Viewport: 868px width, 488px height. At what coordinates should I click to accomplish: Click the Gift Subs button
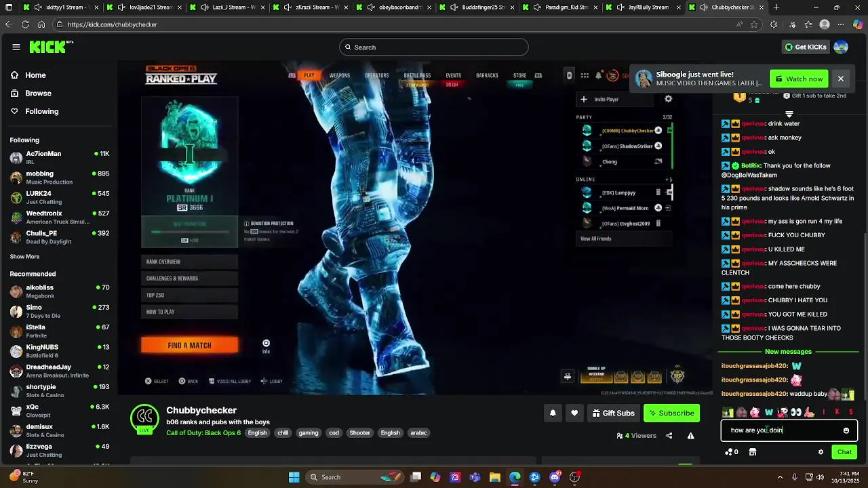pos(613,413)
